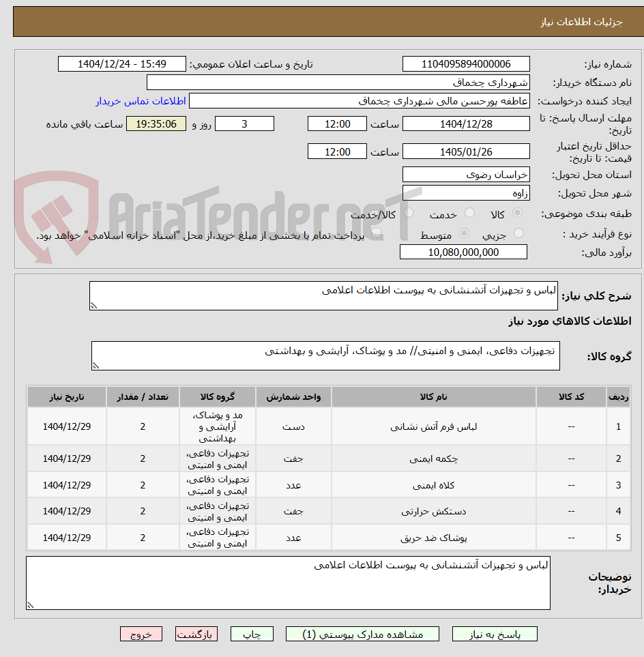
Task: Click the buyer name field شهرداری چخماق
Action: pos(338,83)
